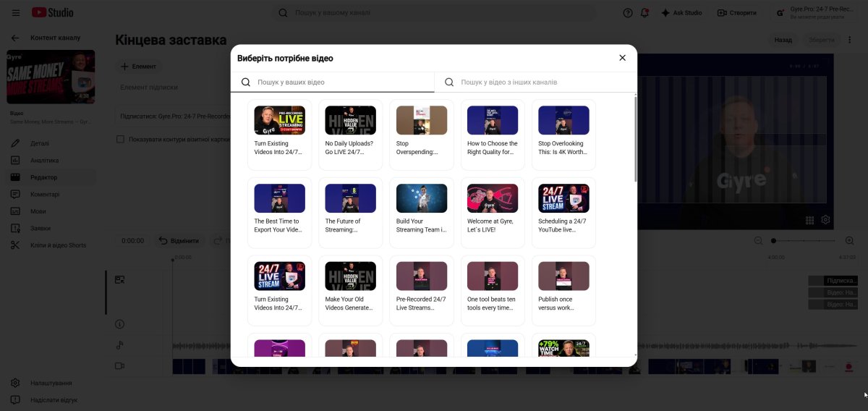Choose 'Stop Overlooking This: Is 4K Worth' video

point(563,135)
